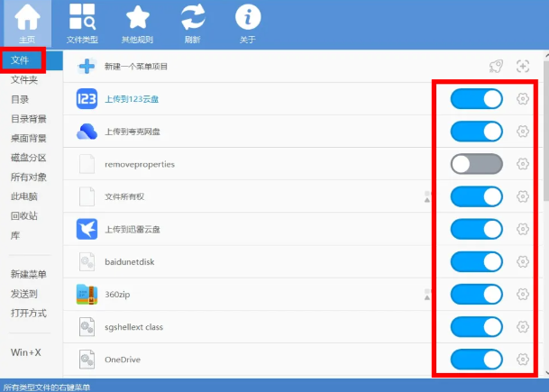Open the 关于 (About) info icon
The height and width of the screenshot is (392, 549).
tap(248, 23)
